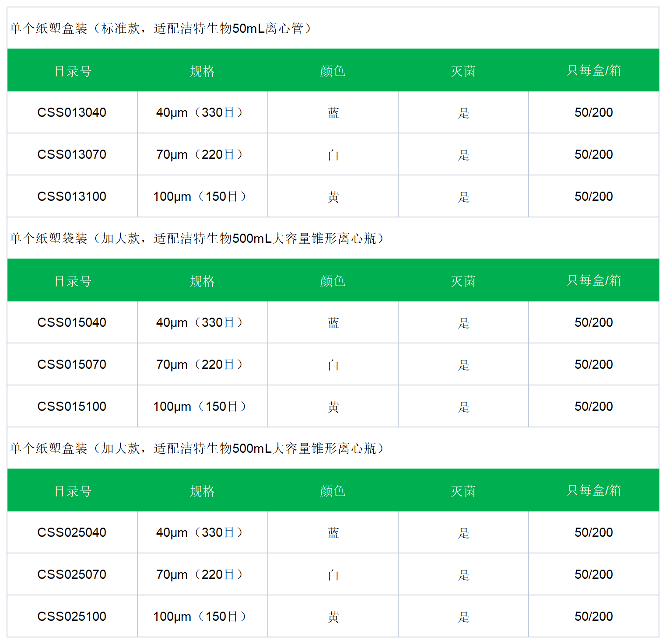Select the heading mentioning 50mL离心管 standard box
This screenshot has height=644, width=666.
(x=161, y=28)
